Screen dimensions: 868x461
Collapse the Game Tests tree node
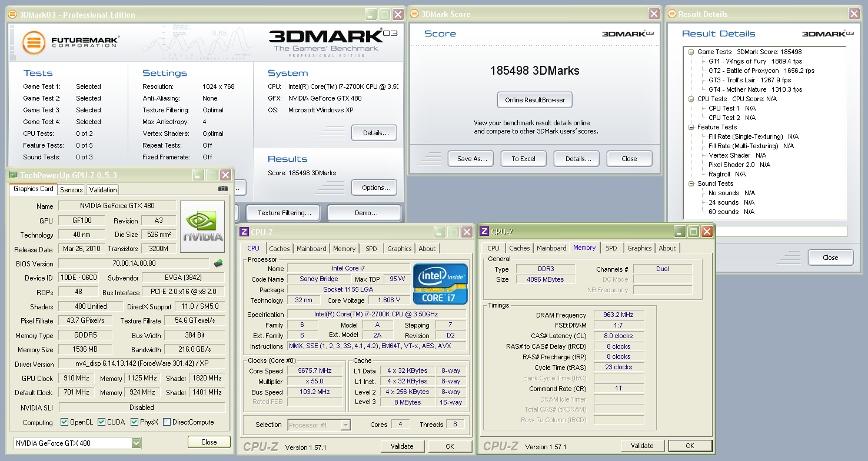(691, 52)
